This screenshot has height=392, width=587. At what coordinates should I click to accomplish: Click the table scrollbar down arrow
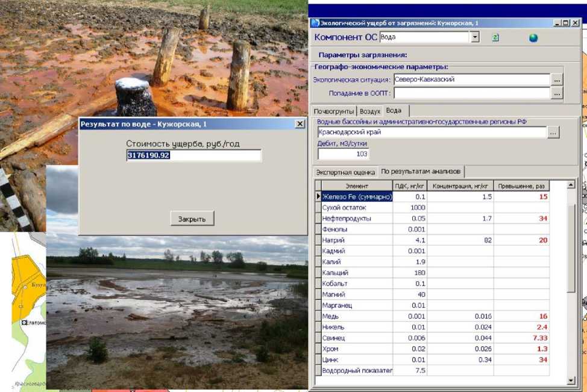pyautogui.click(x=571, y=381)
